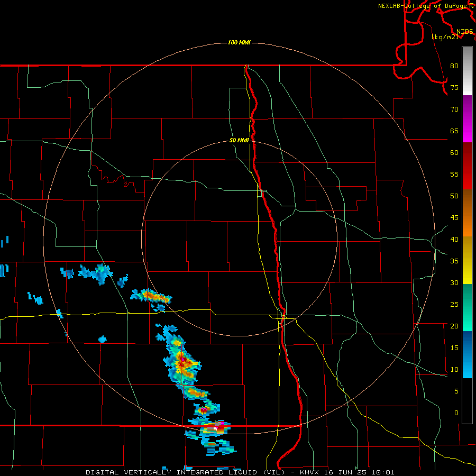476x476 pixels.
Task: Click the blue 10-20 section of the color scale
Action: point(467,354)
